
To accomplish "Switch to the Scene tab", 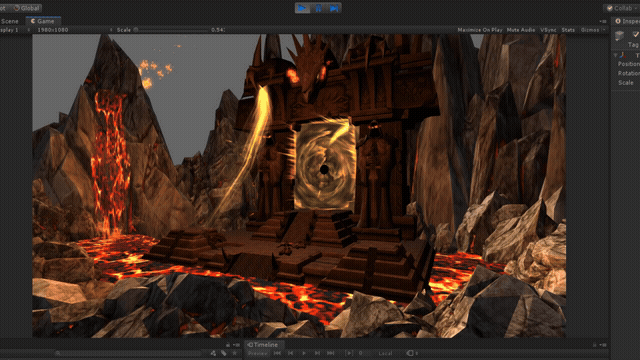I will (x=10, y=21).
